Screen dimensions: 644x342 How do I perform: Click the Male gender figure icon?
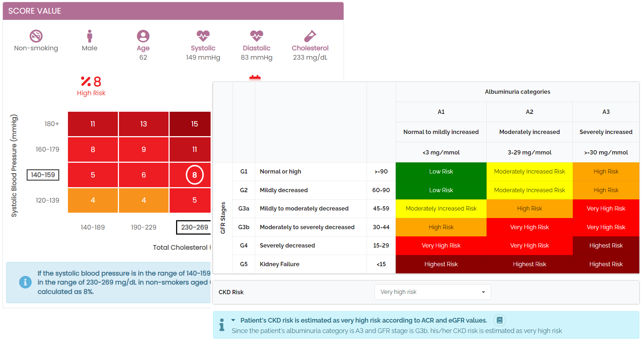point(89,36)
